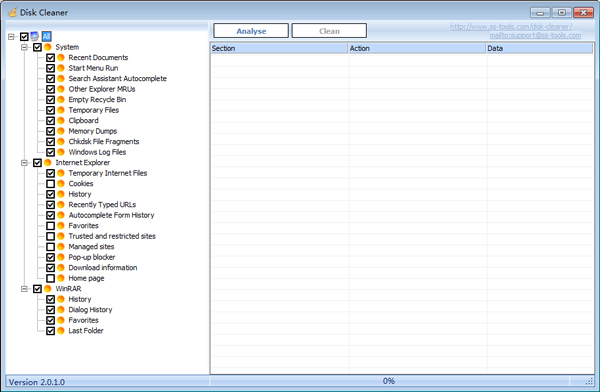Check the Managed sites checkbox
Screen dimensions: 600x392
coord(50,247)
